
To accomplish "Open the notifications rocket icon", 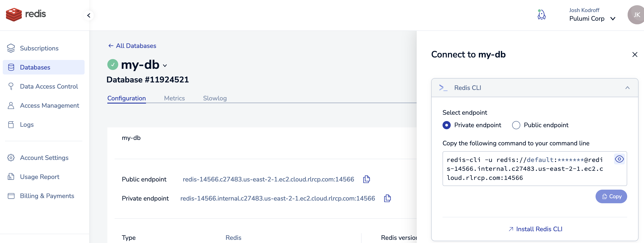I will pyautogui.click(x=541, y=15).
